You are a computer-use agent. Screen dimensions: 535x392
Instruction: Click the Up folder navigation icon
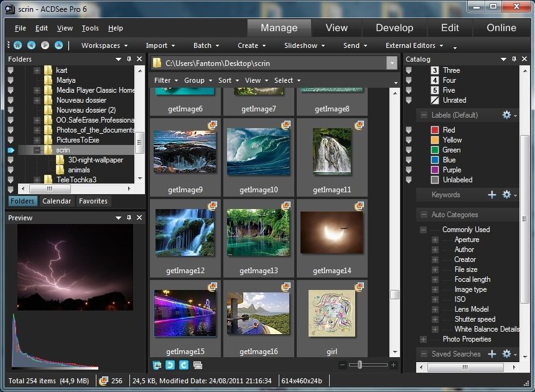pyautogui.click(x=58, y=45)
